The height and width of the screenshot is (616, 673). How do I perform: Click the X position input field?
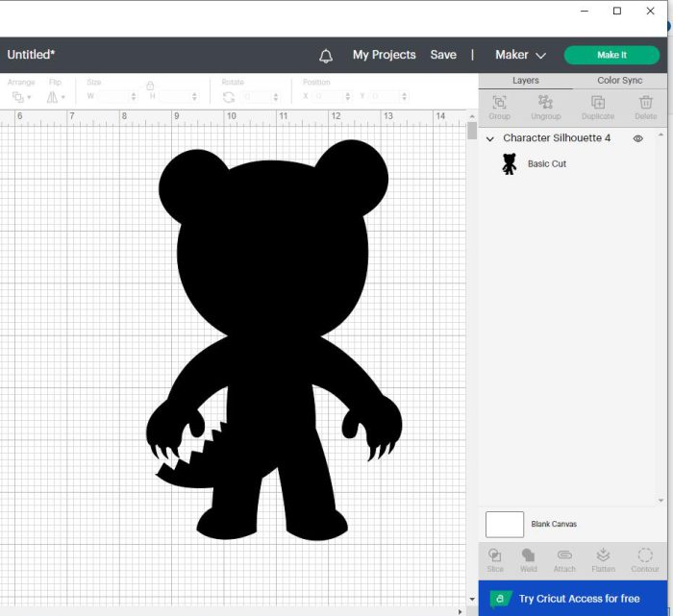click(x=329, y=96)
